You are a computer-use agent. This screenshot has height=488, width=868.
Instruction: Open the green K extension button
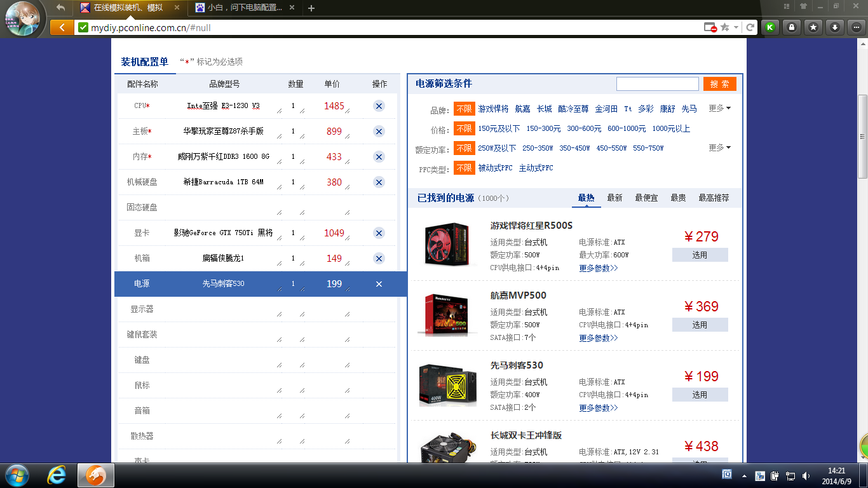[x=770, y=27]
